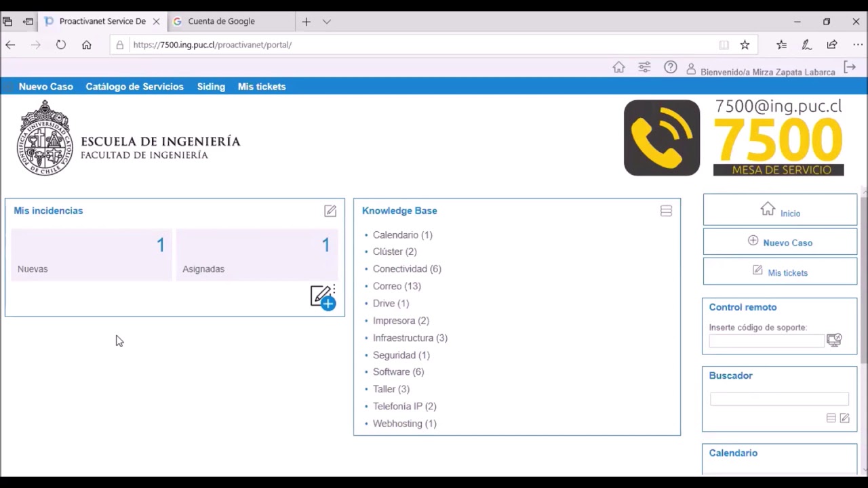The width and height of the screenshot is (868, 488).
Task: Reload the page in the browser
Action: point(61,45)
